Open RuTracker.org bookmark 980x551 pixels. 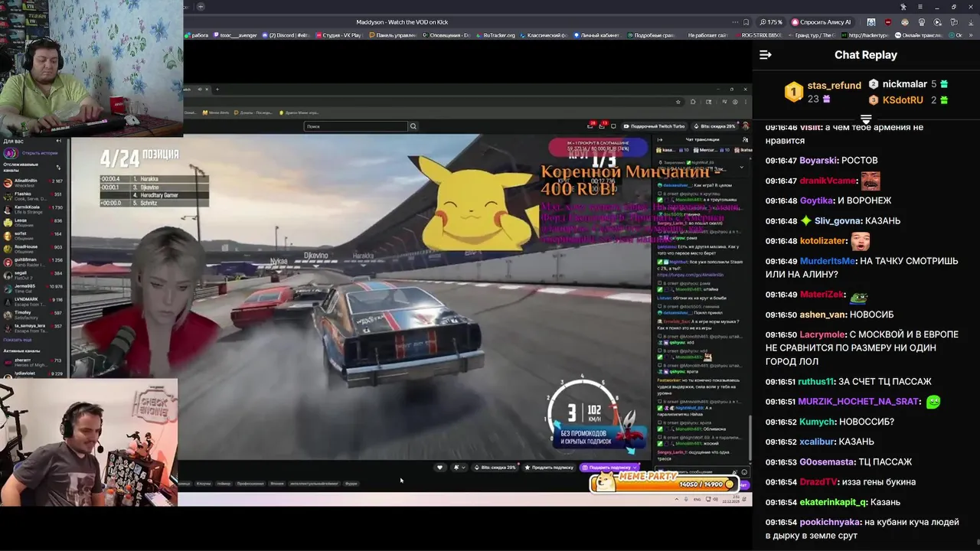pos(495,35)
